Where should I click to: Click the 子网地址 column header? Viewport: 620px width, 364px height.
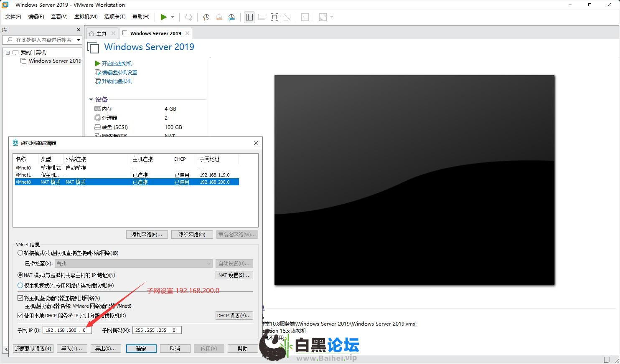[x=218, y=159]
